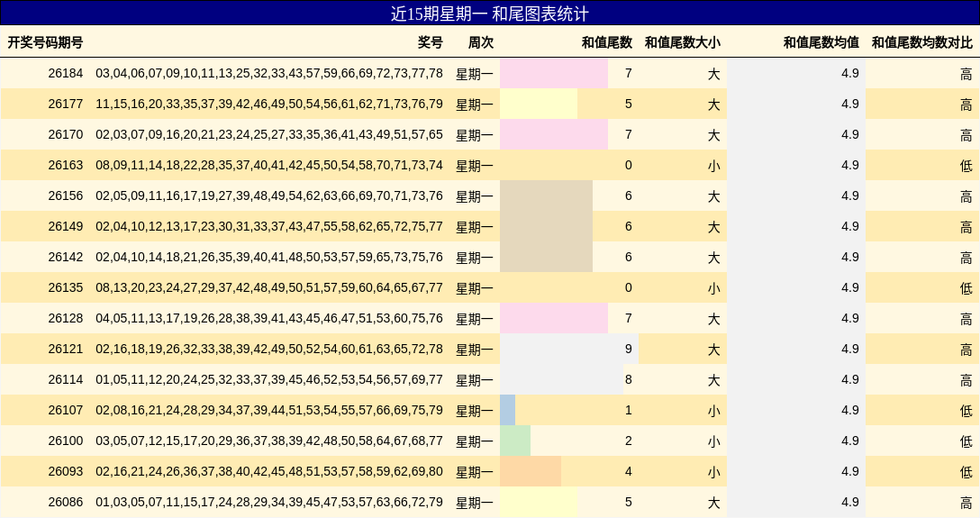This screenshot has height=518, width=980.
Task: Click 低 comparison value in row 26163
Action: click(x=966, y=166)
